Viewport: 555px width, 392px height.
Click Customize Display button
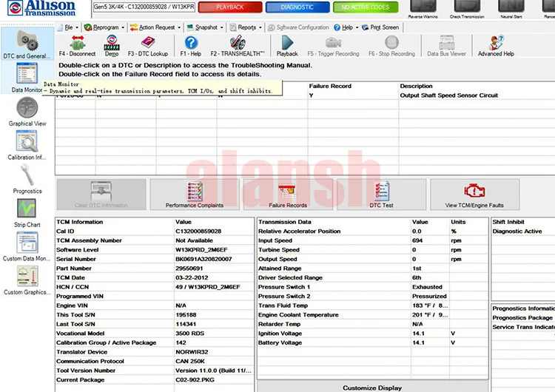click(x=372, y=387)
